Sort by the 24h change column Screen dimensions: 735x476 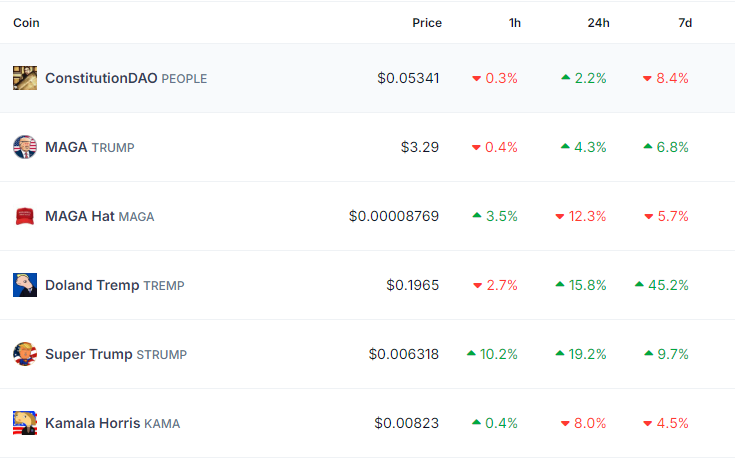(x=598, y=23)
